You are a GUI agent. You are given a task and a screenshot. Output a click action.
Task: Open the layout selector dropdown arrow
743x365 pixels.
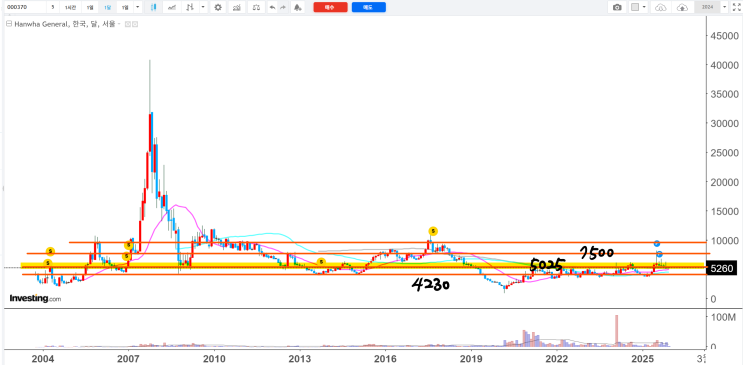(x=644, y=7)
